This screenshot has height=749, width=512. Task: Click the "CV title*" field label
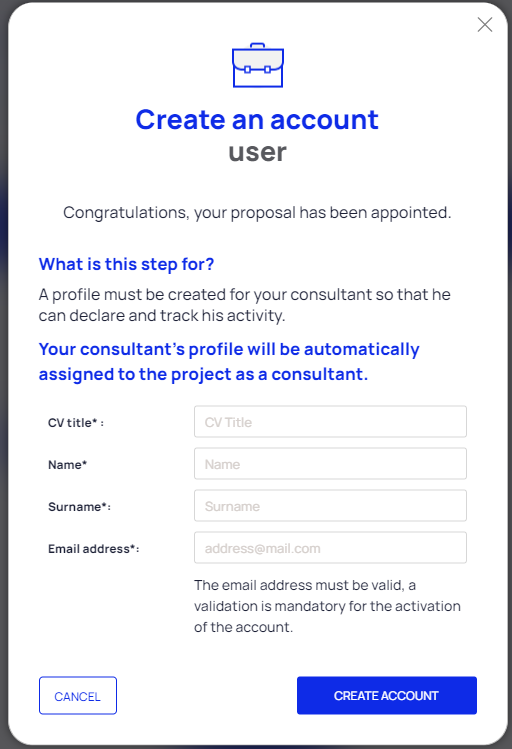(x=76, y=423)
